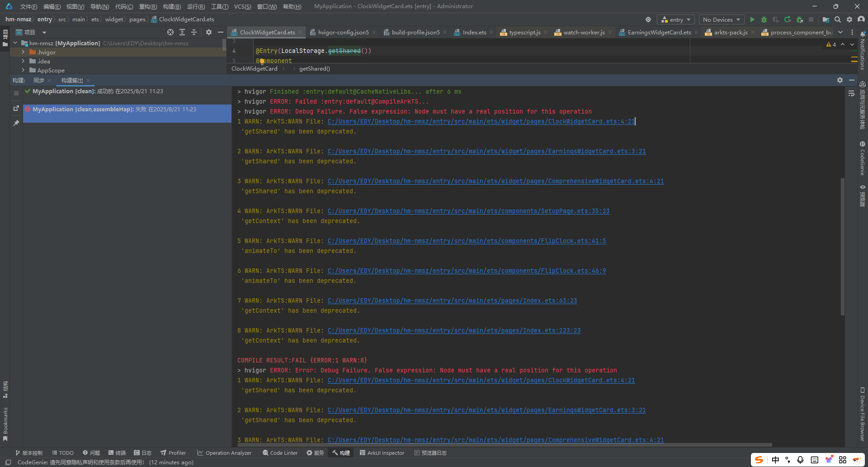Open the No Devices dropdown

tap(722, 19)
